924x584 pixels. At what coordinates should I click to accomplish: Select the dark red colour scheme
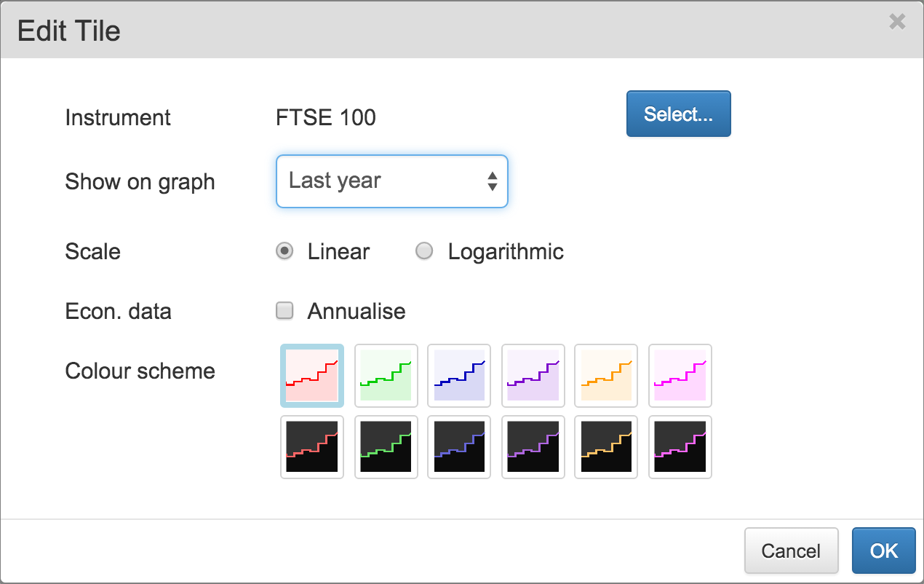[x=312, y=446]
